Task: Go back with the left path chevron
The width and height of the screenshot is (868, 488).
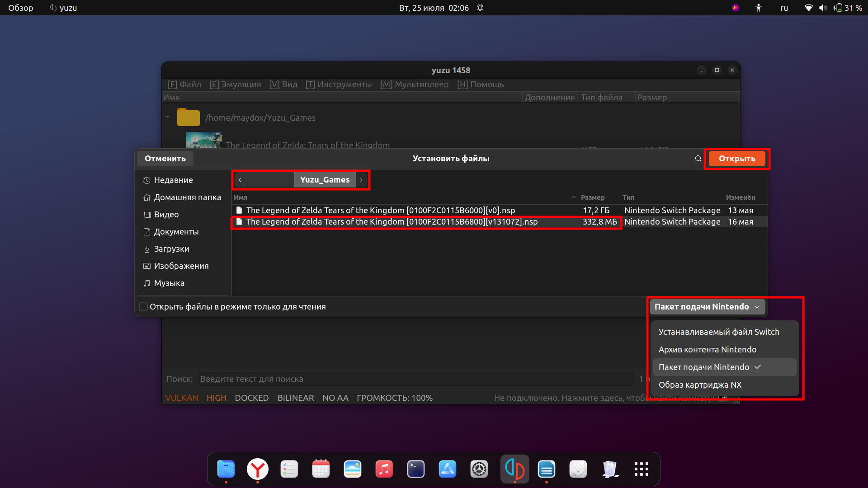Action: pyautogui.click(x=240, y=180)
